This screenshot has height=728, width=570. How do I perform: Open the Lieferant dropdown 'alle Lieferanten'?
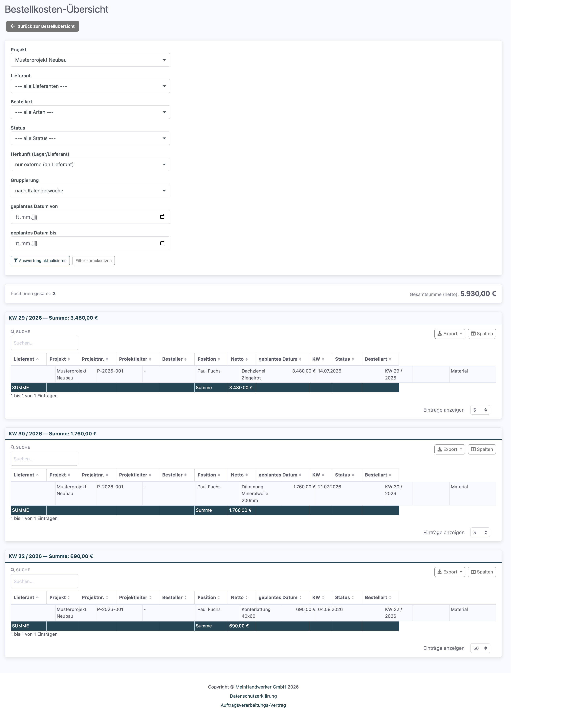90,86
